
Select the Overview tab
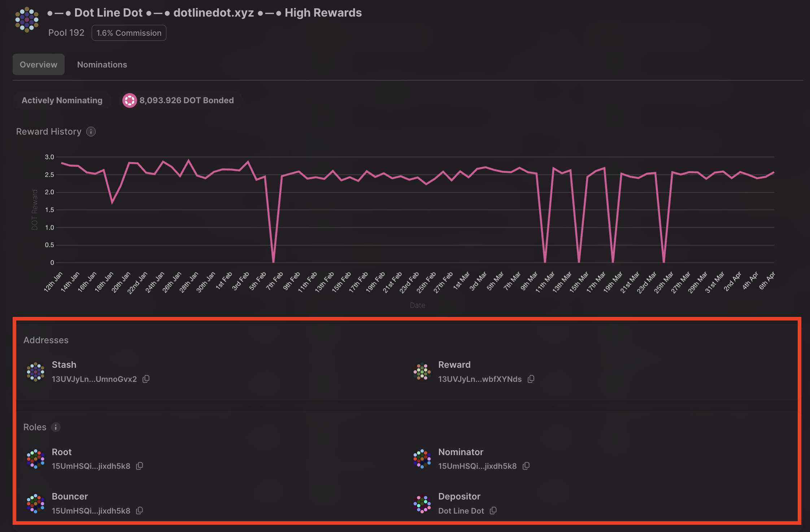[39, 65]
